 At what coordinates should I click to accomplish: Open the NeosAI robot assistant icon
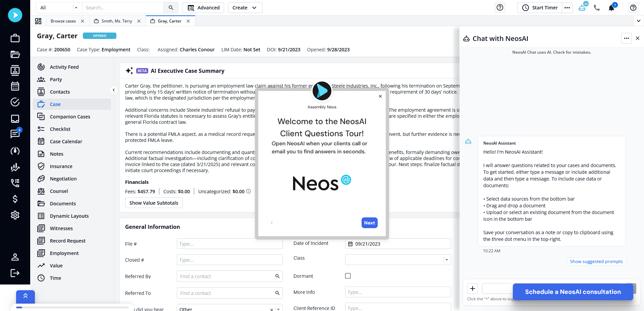click(x=583, y=7)
